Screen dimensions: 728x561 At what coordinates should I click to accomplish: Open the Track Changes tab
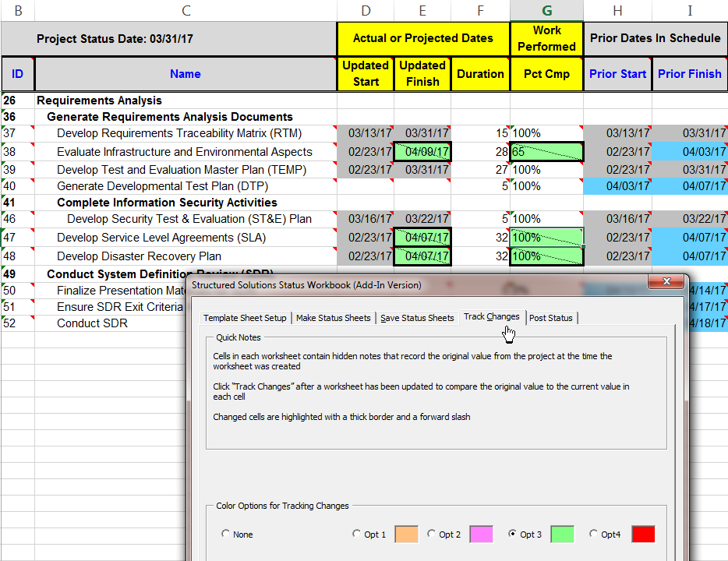coord(492,316)
